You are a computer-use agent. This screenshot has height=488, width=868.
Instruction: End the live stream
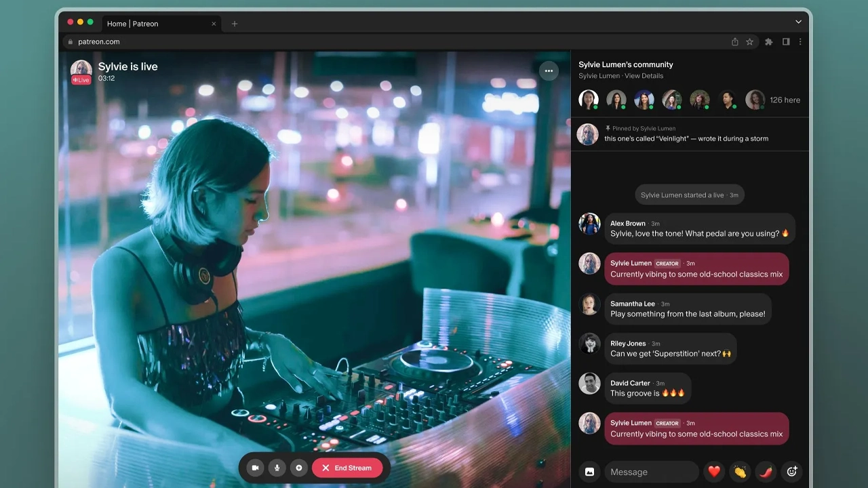347,468
